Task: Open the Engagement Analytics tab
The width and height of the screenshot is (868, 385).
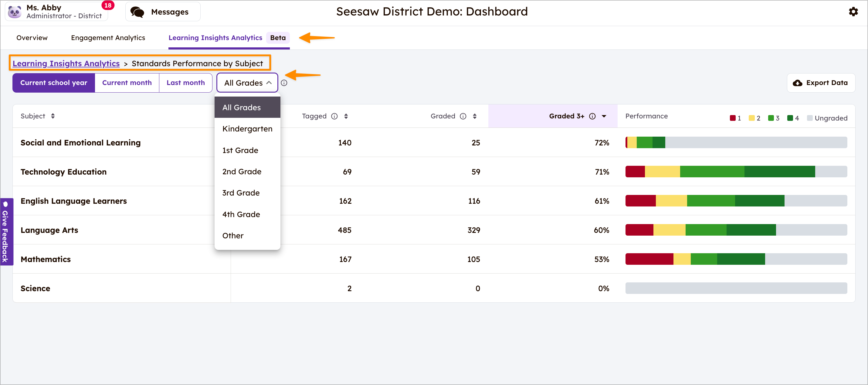Action: click(108, 38)
